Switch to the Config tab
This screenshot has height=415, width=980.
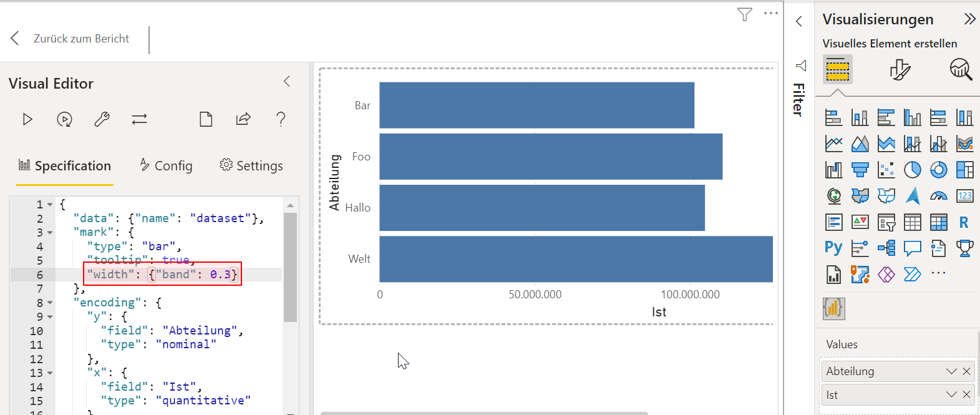165,165
